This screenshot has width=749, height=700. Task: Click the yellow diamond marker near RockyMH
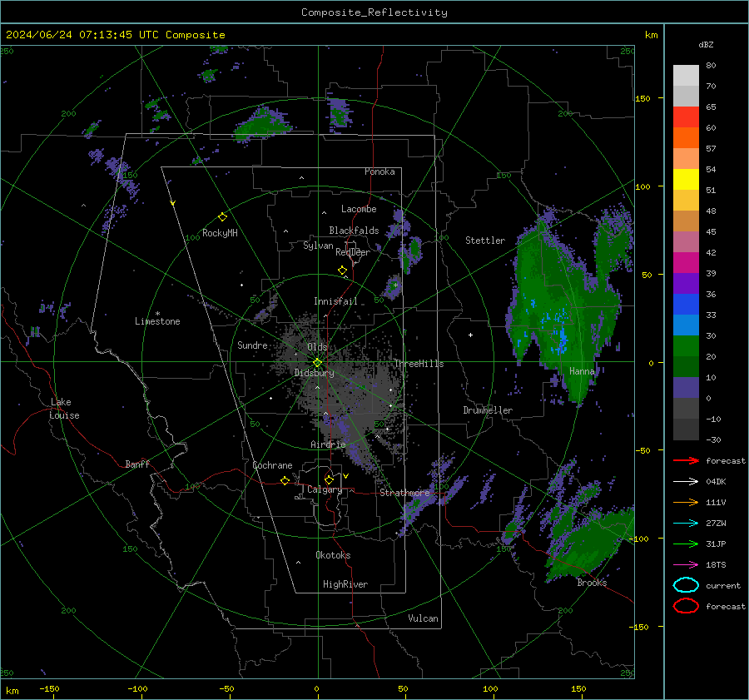[x=222, y=217]
